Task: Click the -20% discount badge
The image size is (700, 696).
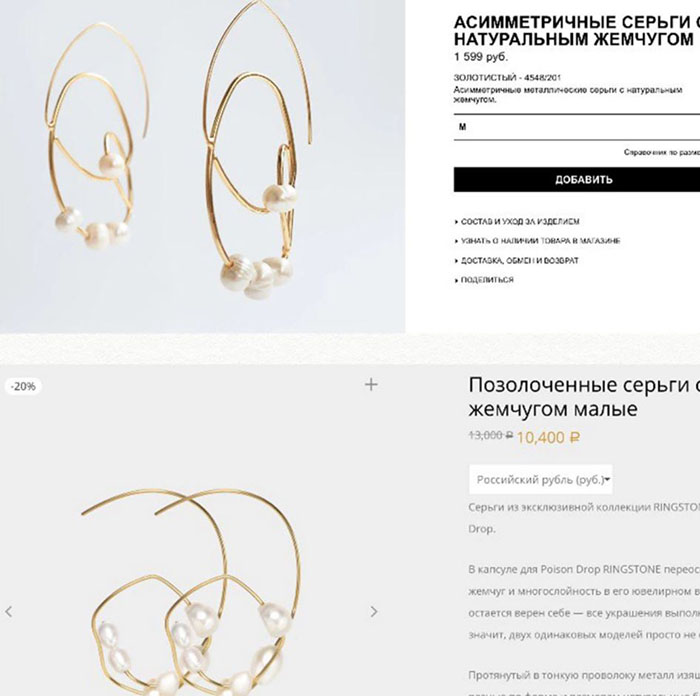Action: [x=23, y=386]
